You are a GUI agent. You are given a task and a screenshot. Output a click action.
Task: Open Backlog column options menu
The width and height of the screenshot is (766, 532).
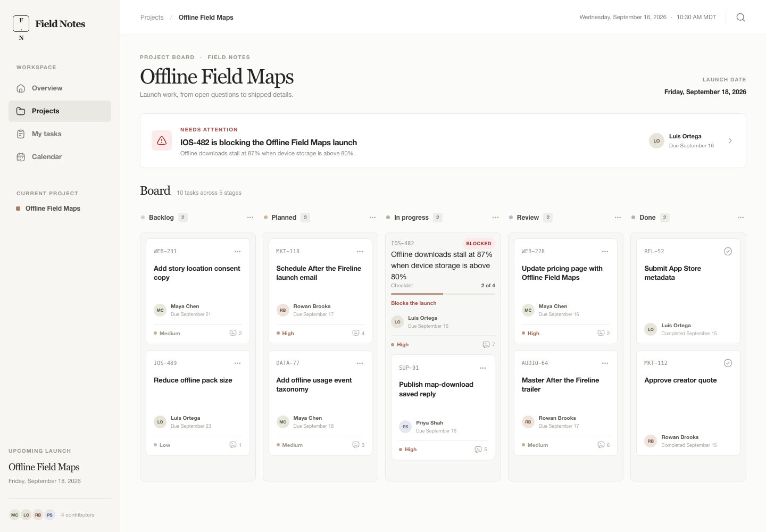250,218
